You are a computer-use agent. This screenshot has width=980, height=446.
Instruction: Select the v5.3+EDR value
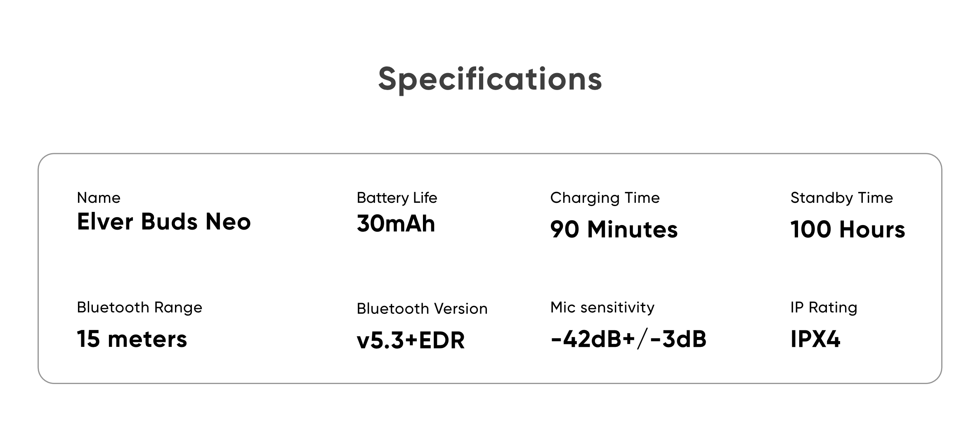point(411,341)
